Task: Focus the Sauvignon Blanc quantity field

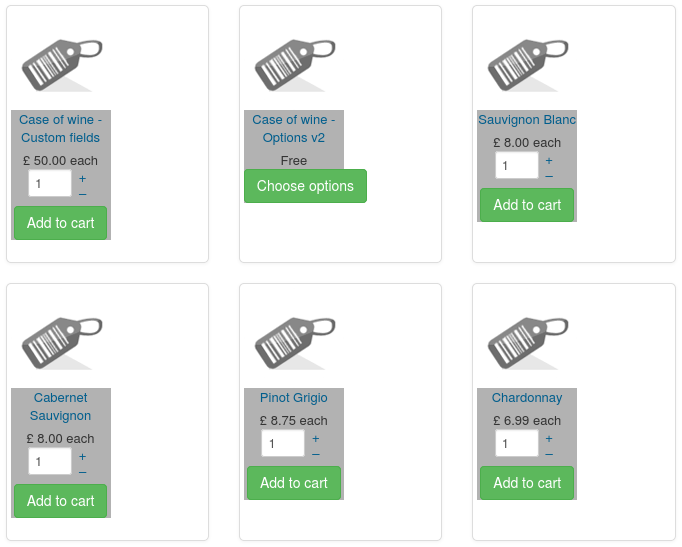Action: click(516, 165)
